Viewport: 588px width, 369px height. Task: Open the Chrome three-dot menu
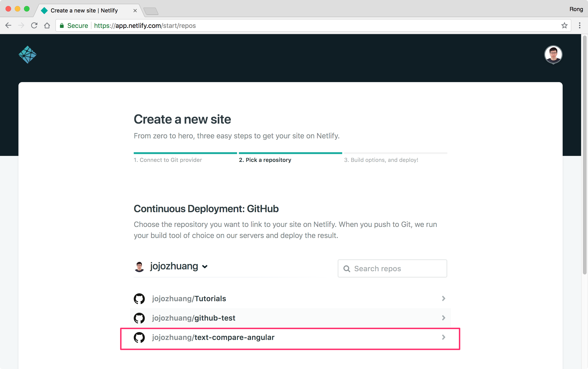[x=579, y=25]
